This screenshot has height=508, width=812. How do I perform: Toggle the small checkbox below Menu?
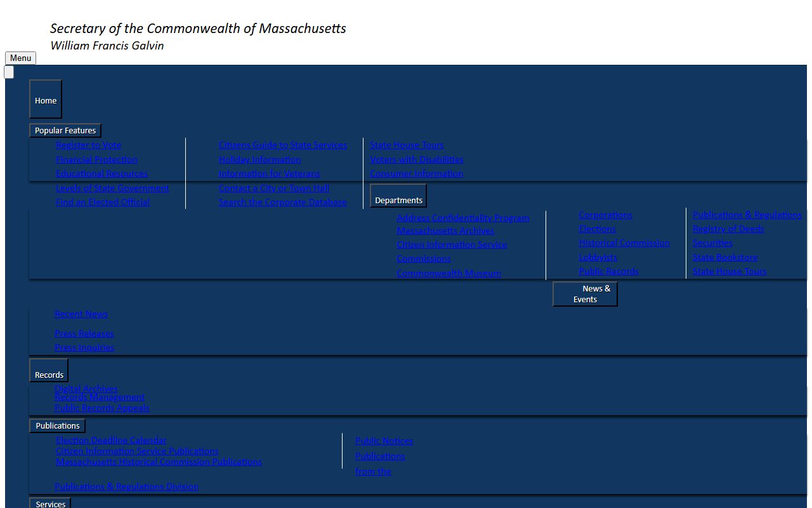(x=9, y=72)
